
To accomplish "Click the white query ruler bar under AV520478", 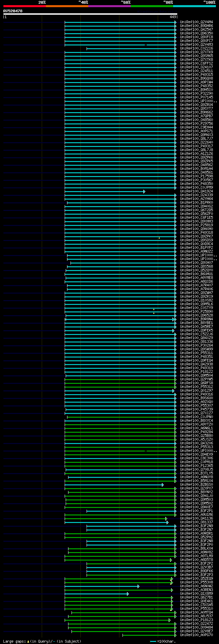I will coord(90,14).
